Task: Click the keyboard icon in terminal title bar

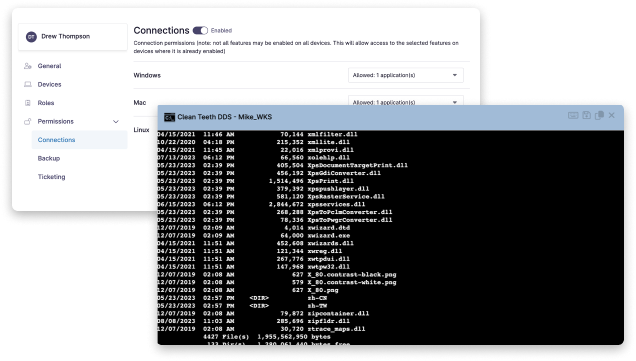Action: pos(573,116)
